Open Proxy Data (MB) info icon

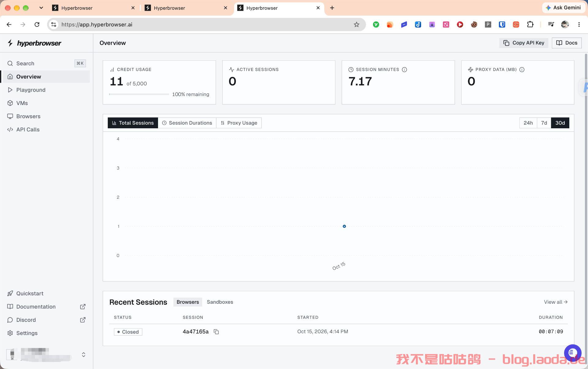pos(522,70)
